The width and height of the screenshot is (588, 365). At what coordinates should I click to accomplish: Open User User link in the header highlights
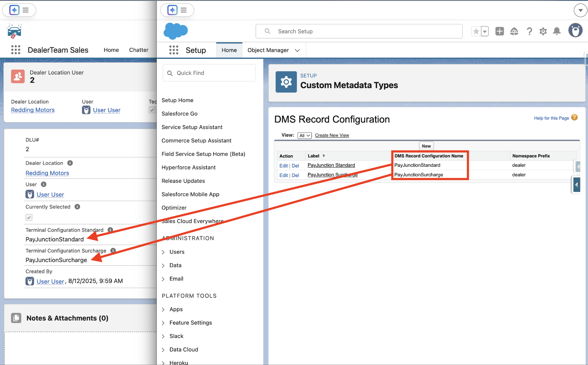(107, 110)
